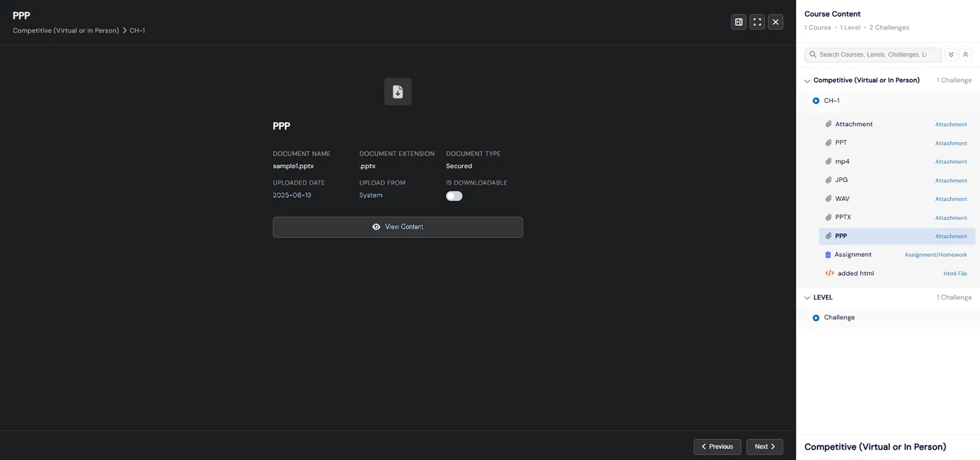This screenshot has height=460, width=980.
Task: Click the added html code icon
Action: (x=829, y=274)
